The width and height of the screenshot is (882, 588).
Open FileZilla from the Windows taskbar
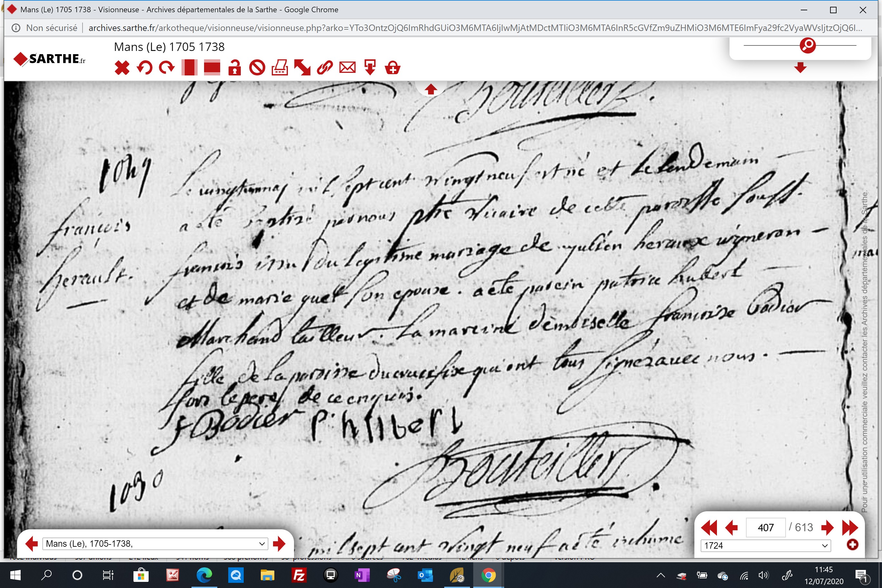(x=299, y=575)
